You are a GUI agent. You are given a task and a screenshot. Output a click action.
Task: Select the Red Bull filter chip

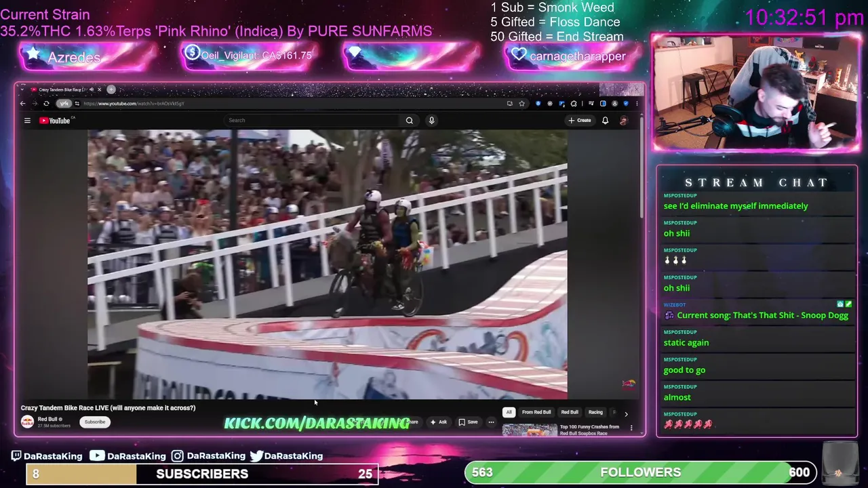tap(570, 412)
